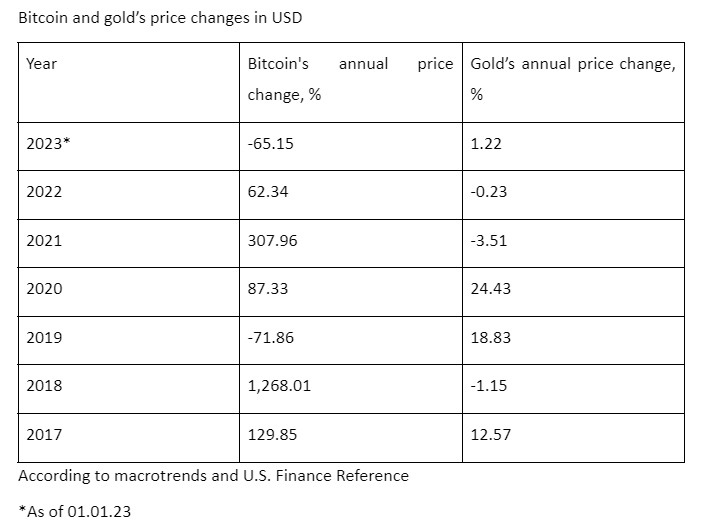Click the -71.86 Bitcoin value cell

point(270,337)
